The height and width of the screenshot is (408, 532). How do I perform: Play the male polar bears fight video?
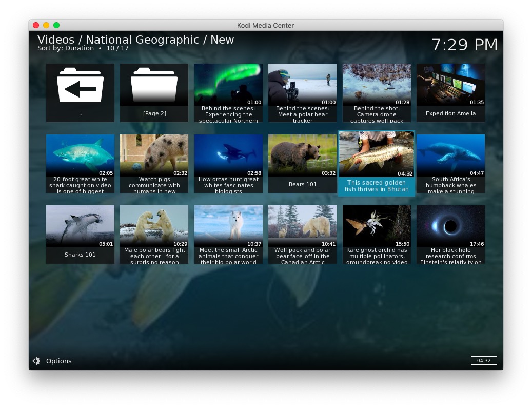(154, 227)
